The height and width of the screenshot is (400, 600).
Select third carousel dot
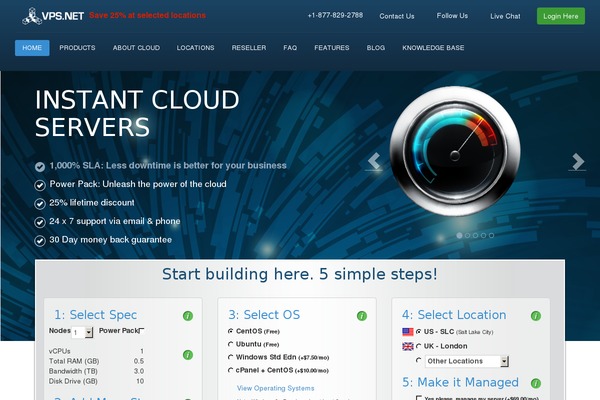pyautogui.click(x=475, y=235)
